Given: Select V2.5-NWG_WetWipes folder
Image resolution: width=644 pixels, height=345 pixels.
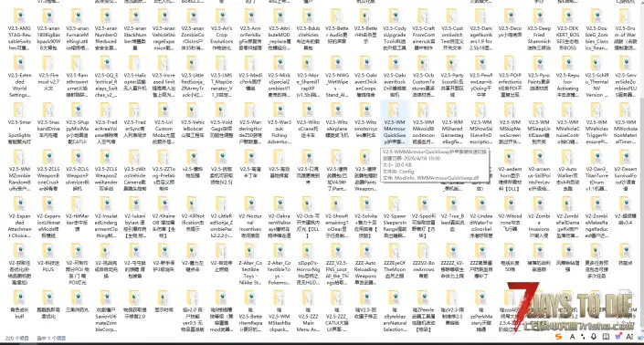Looking at the screenshot, I should coord(337,77).
